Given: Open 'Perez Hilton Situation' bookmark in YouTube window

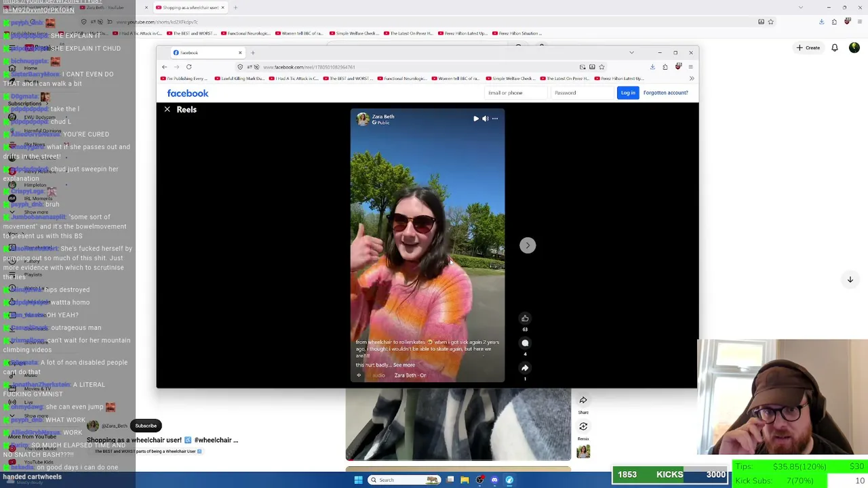Looking at the screenshot, I should point(517,33).
